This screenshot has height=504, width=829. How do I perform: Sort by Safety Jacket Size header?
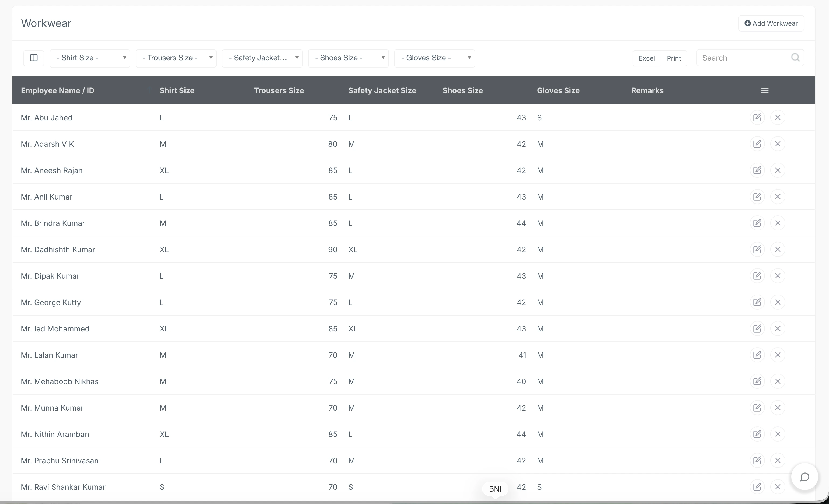coord(382,90)
